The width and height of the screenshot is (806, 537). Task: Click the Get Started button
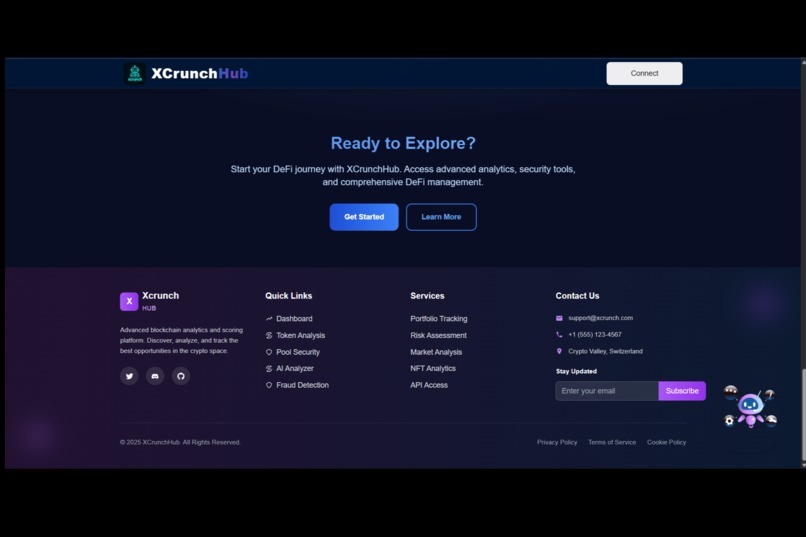pyautogui.click(x=364, y=217)
